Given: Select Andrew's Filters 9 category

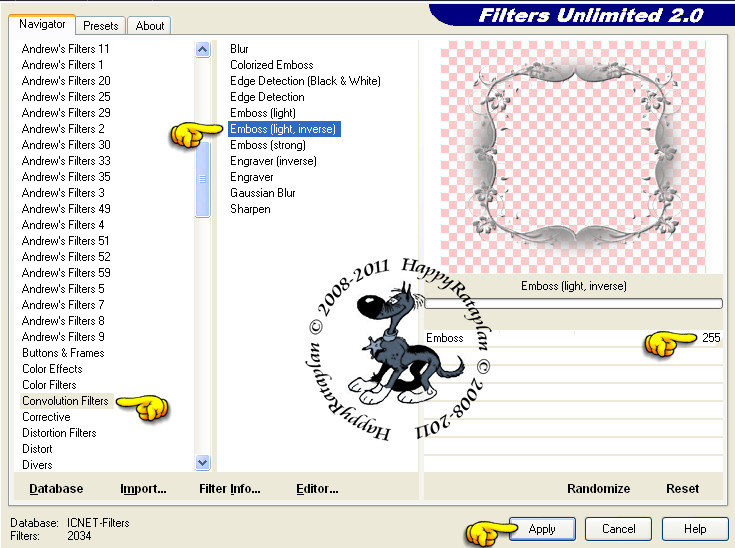Looking at the screenshot, I should tap(63, 337).
